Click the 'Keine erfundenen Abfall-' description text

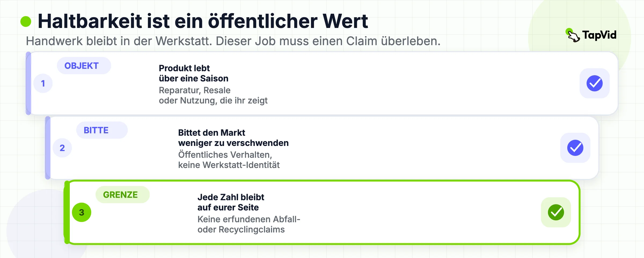click(249, 219)
